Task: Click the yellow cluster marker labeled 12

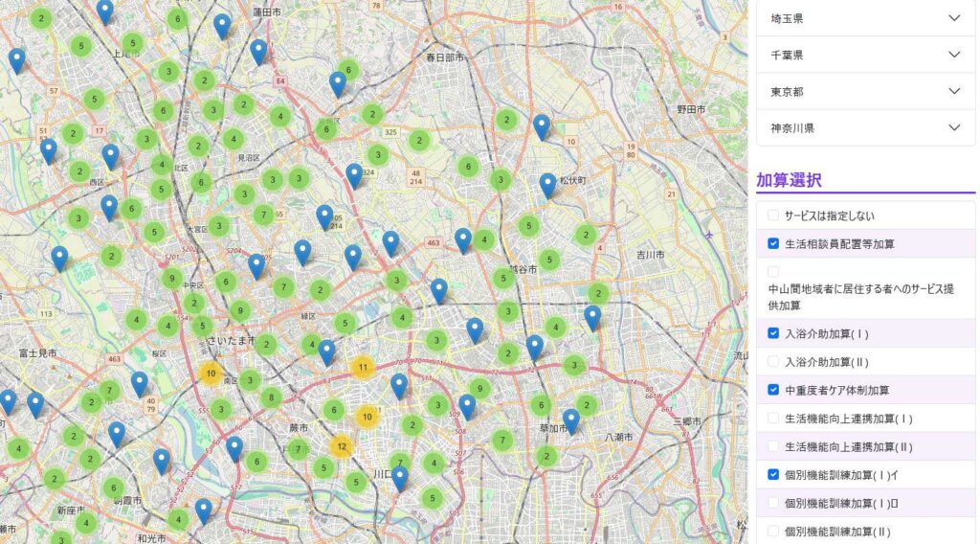Action: (341, 446)
